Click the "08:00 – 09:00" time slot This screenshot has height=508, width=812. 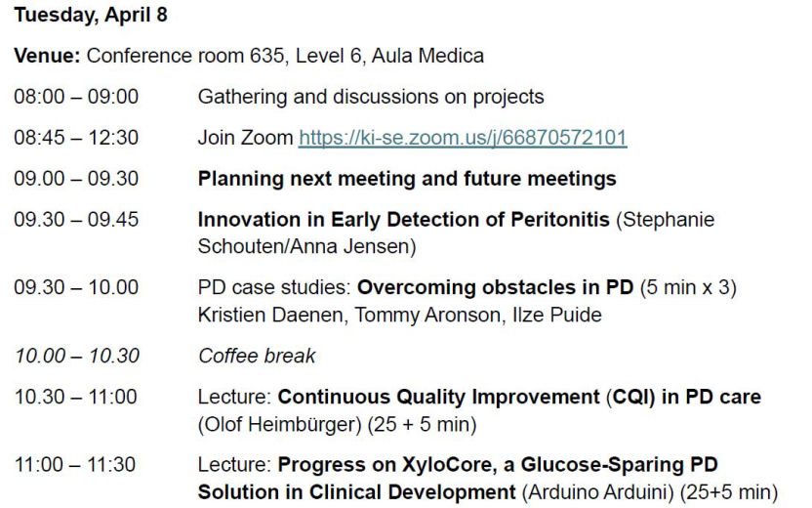(x=76, y=97)
